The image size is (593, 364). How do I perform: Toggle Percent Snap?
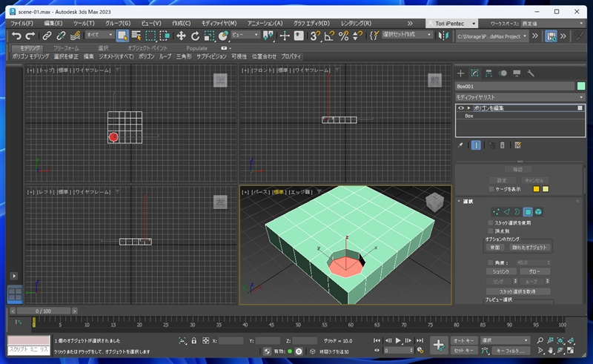[x=343, y=36]
